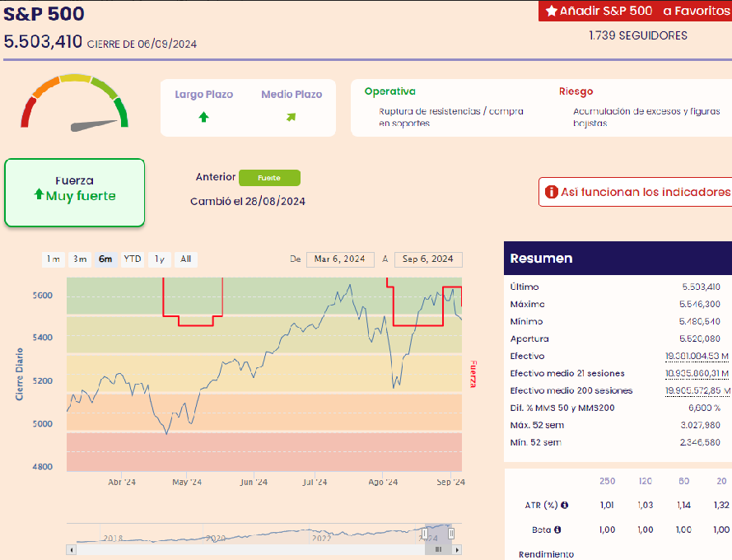The height and width of the screenshot is (560, 732).
Task: Select the 3m chart range
Action: [x=80, y=259]
